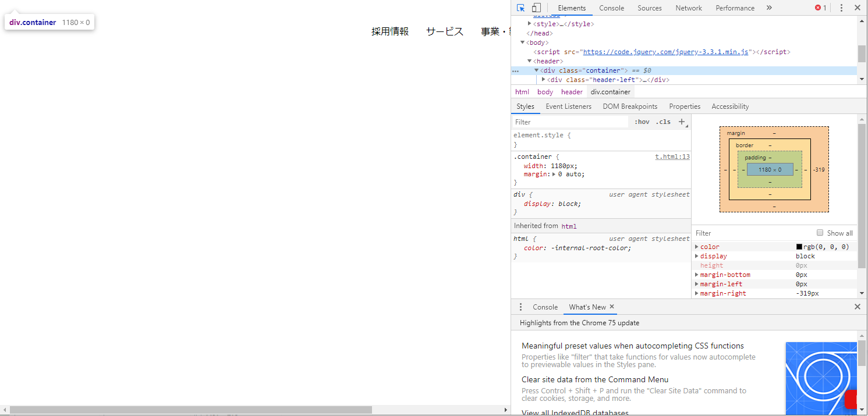
Task: Expand the margin-right computed property
Action: [697, 293]
